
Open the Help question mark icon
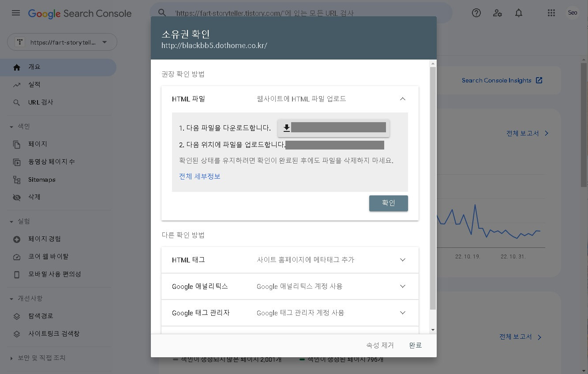tap(476, 13)
